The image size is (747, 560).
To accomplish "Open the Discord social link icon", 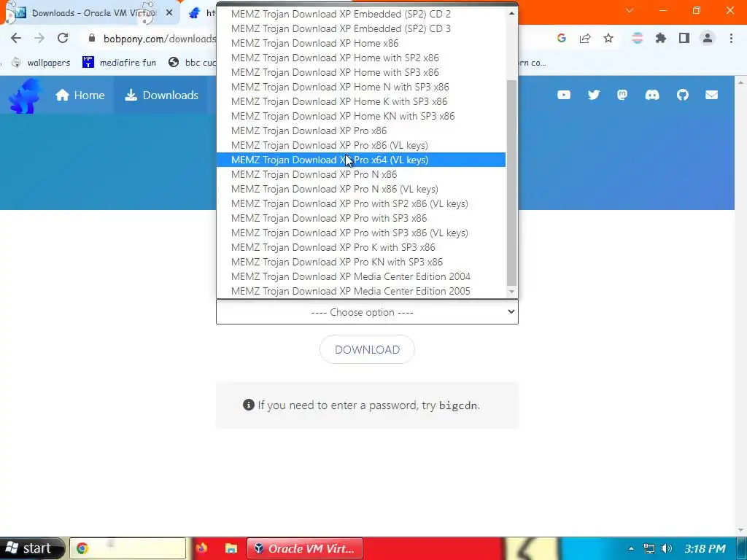I will pyautogui.click(x=652, y=96).
